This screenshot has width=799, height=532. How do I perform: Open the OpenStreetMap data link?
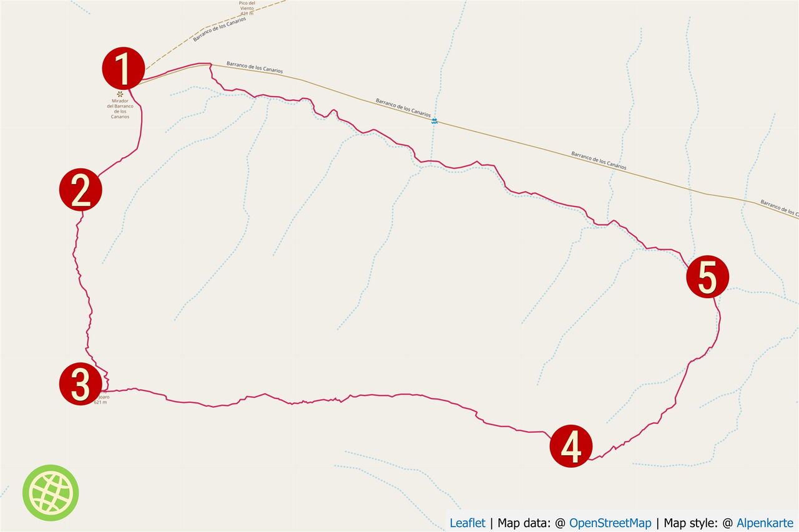pyautogui.click(x=610, y=523)
